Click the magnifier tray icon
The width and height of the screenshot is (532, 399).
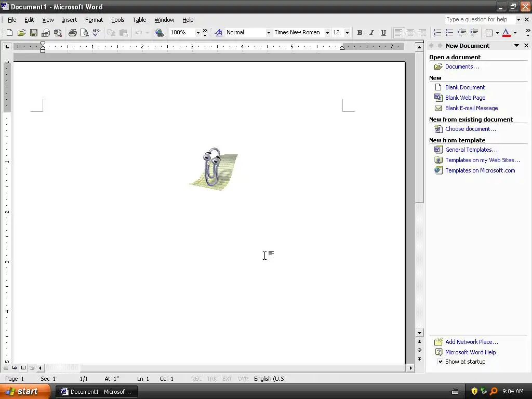[494, 392]
